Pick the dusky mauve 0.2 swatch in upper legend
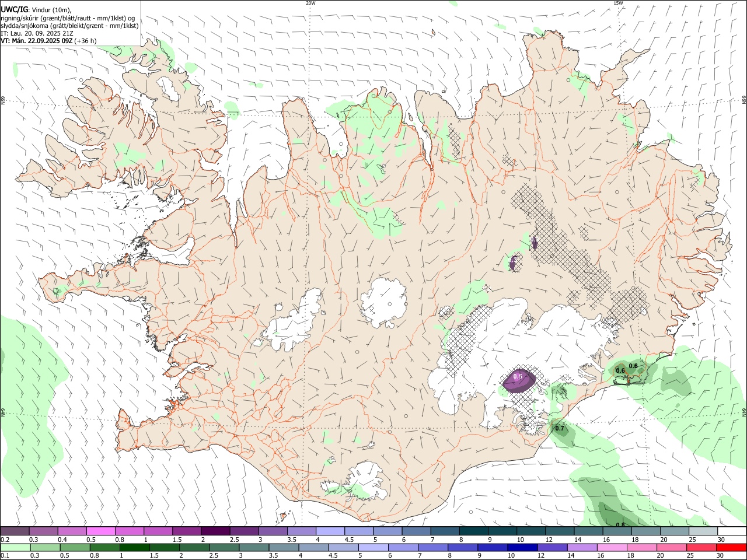Screen dimensions: 747x560 click(15, 531)
